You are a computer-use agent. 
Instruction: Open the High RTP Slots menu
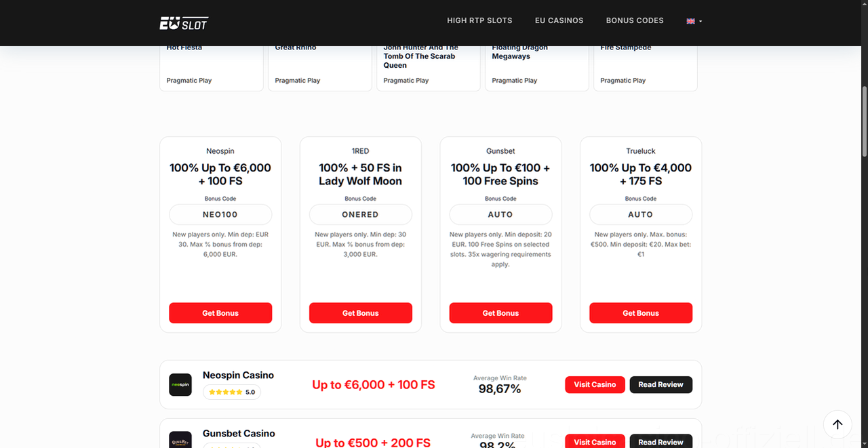[479, 20]
